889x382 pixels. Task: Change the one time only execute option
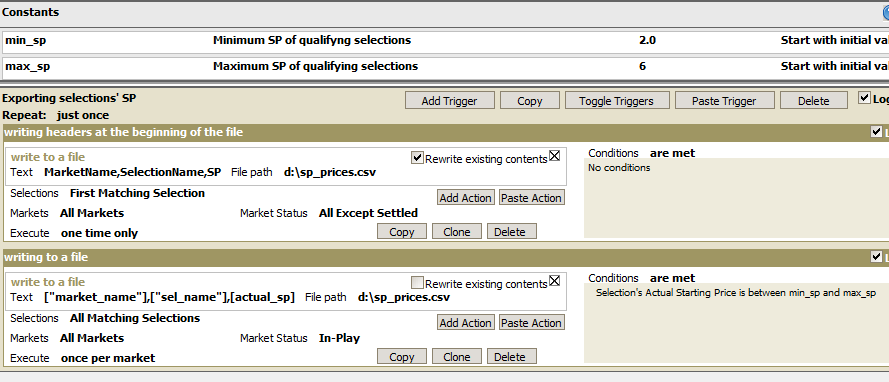[100, 233]
